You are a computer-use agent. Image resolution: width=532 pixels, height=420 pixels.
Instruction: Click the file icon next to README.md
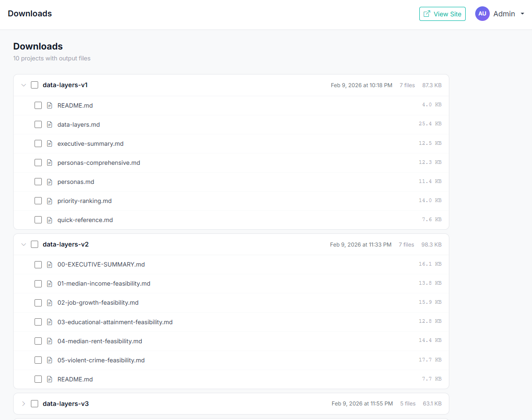pyautogui.click(x=50, y=105)
